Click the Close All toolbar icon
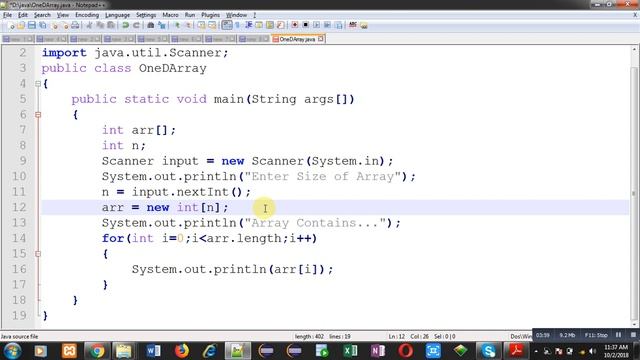Image resolution: width=640 pixels, height=360 pixels. coord(66,25)
